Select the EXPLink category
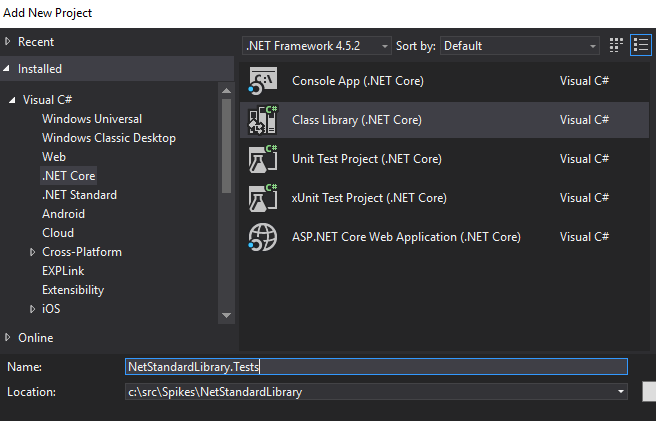 click(63, 271)
